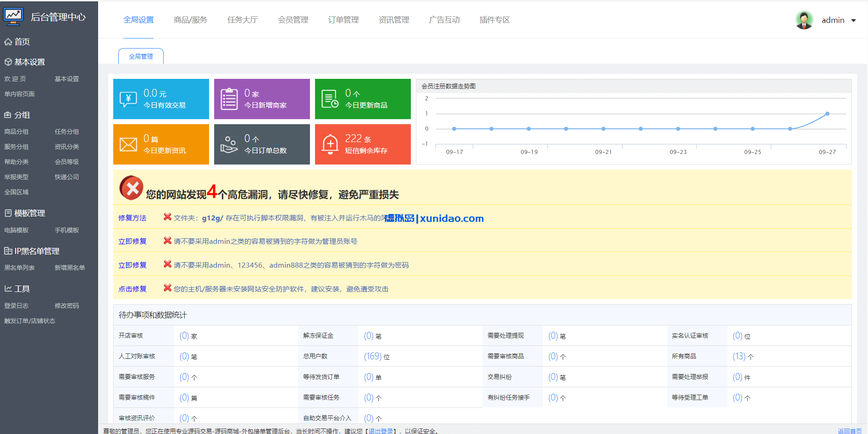The width and height of the screenshot is (868, 434).
Task: Click the admin avatar picture
Action: [x=804, y=20]
